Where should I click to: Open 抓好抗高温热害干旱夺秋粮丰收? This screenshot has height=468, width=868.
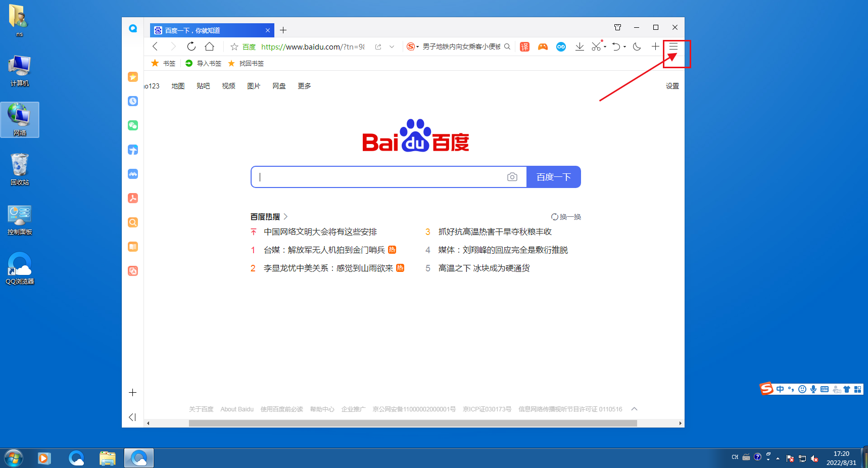point(495,231)
